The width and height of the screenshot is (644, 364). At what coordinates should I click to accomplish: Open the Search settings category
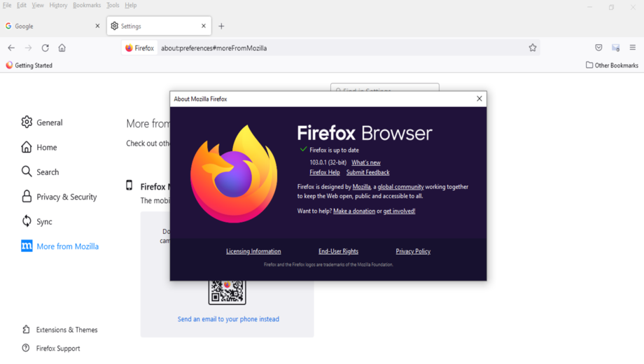coord(41,171)
